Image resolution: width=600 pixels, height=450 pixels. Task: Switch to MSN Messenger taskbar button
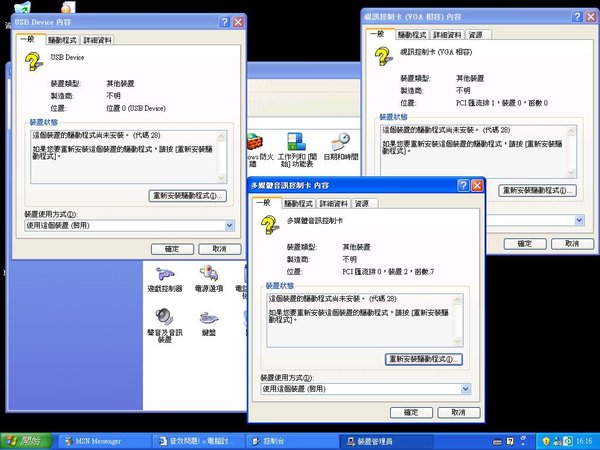103,441
